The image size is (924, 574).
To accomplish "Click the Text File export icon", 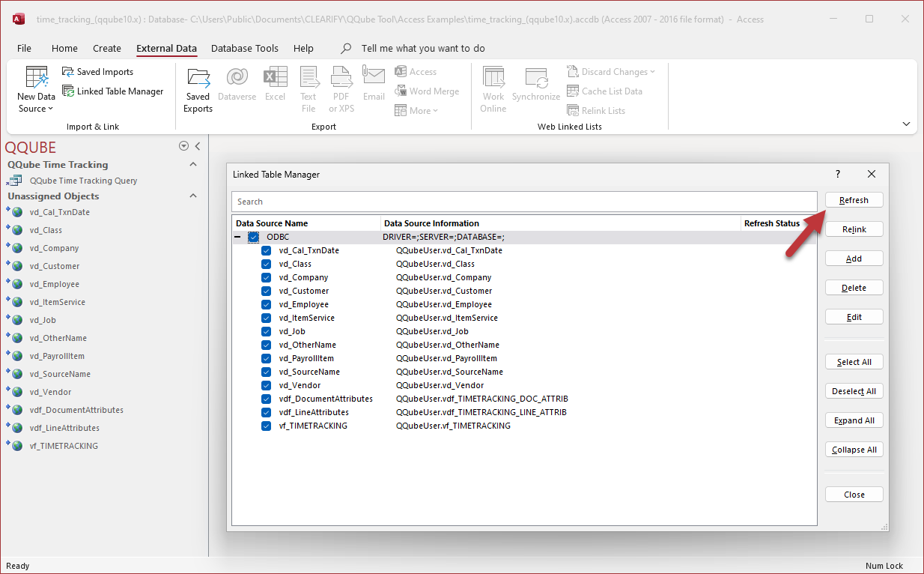I will (308, 76).
